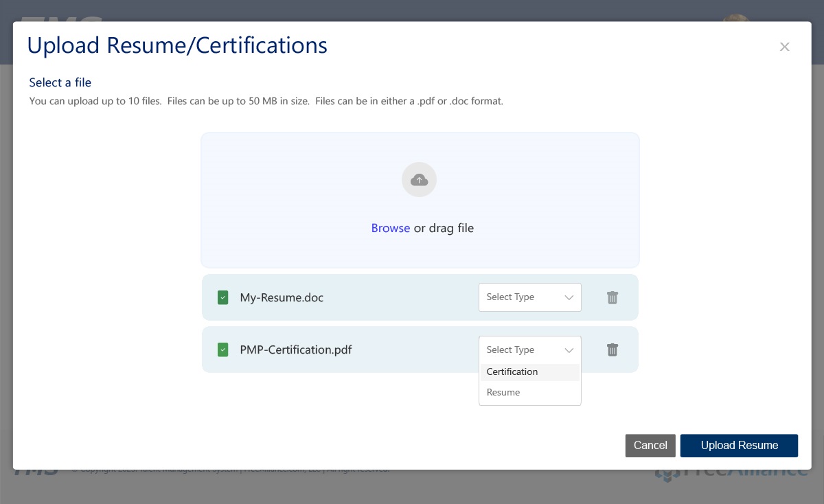Click the Upload Resume/Certifications dialog title
Viewport: 824px width, 504px height.
(x=177, y=45)
